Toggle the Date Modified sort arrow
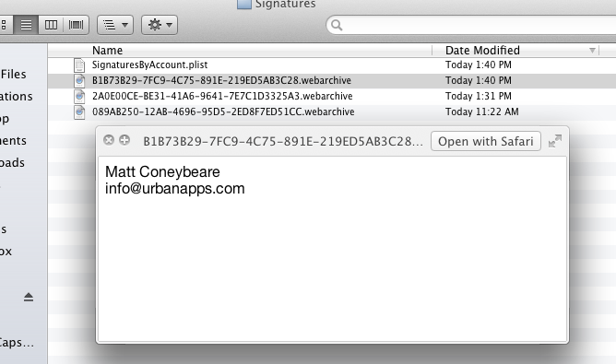This screenshot has height=364, width=616. pyautogui.click(x=592, y=51)
